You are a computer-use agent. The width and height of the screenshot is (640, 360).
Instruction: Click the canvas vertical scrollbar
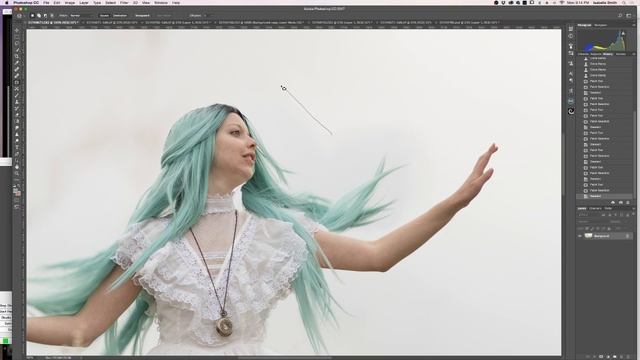tap(563, 163)
